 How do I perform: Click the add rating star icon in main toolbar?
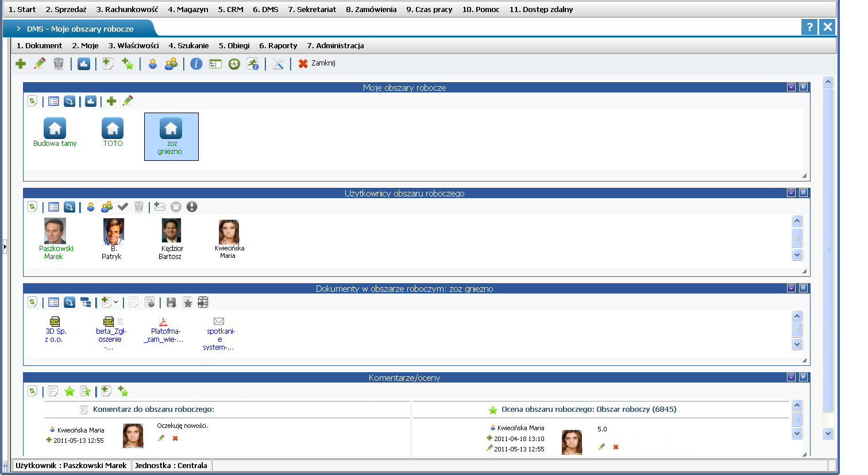pyautogui.click(x=128, y=64)
